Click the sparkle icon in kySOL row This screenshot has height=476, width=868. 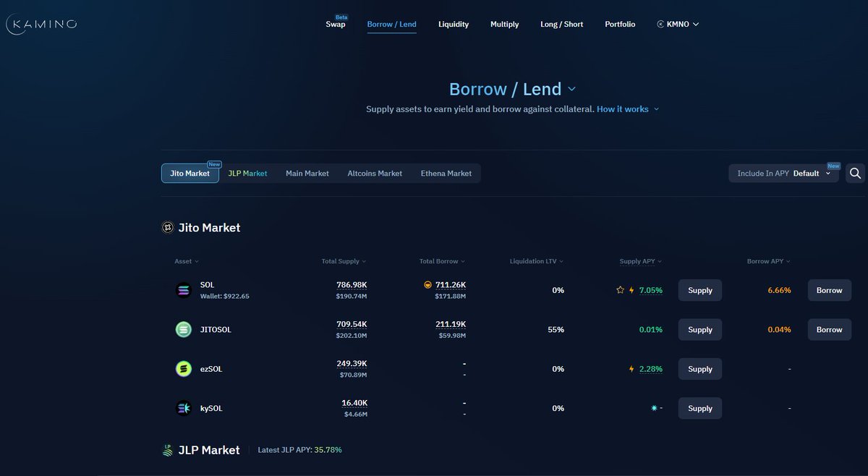click(655, 408)
